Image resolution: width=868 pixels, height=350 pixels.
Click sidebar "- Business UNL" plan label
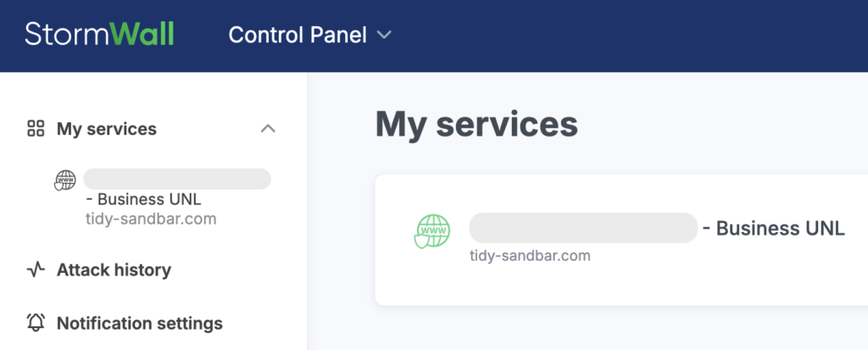[x=143, y=200]
